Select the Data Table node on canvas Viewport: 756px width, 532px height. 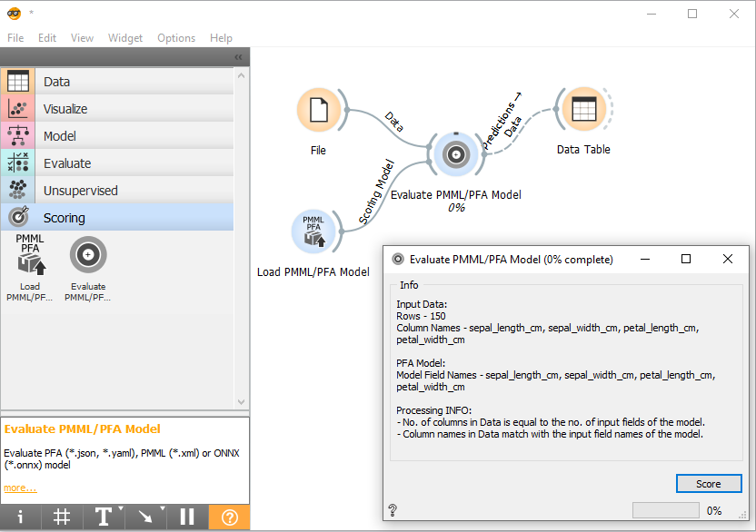(584, 109)
